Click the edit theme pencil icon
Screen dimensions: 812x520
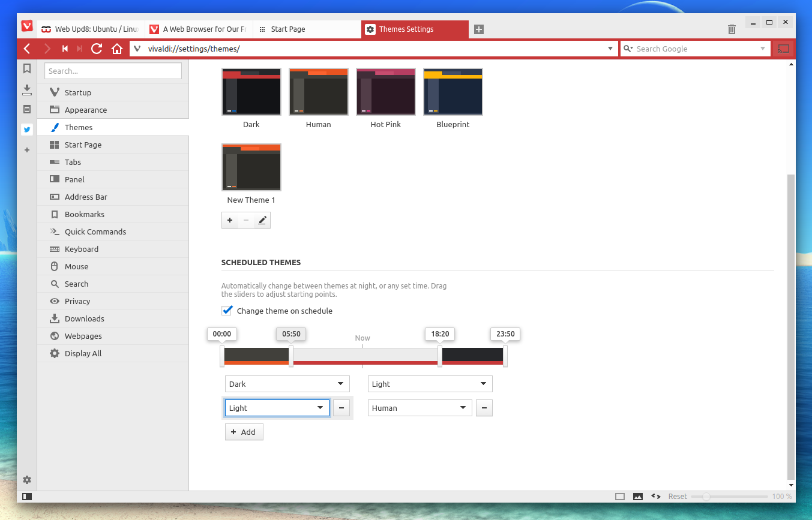pyautogui.click(x=262, y=221)
